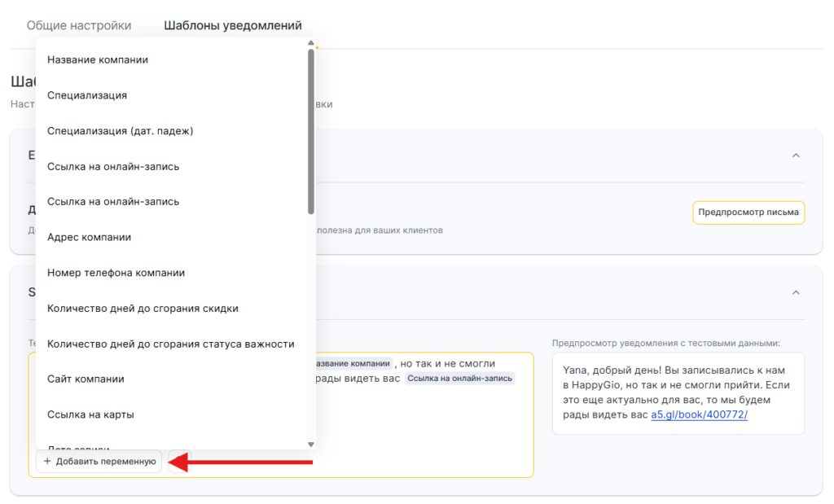Select Количество дней до сгорания статуса важности
Image resolution: width=834 pixels, height=504 pixels.
pyautogui.click(x=170, y=344)
